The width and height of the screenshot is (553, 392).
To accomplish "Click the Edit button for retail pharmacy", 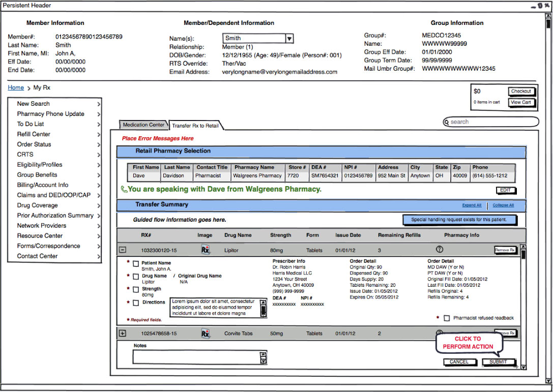I will pos(506,191).
